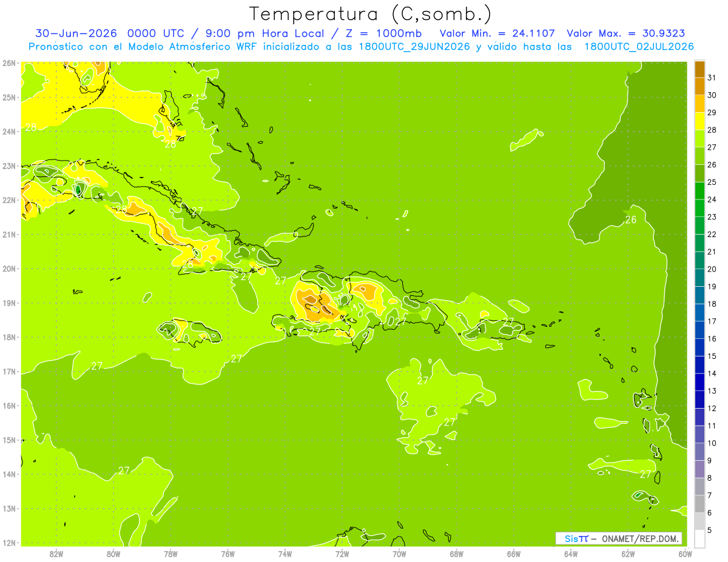Screen dimensions: 728x562
Task: Click the legend value label "5"
Action: (709, 530)
